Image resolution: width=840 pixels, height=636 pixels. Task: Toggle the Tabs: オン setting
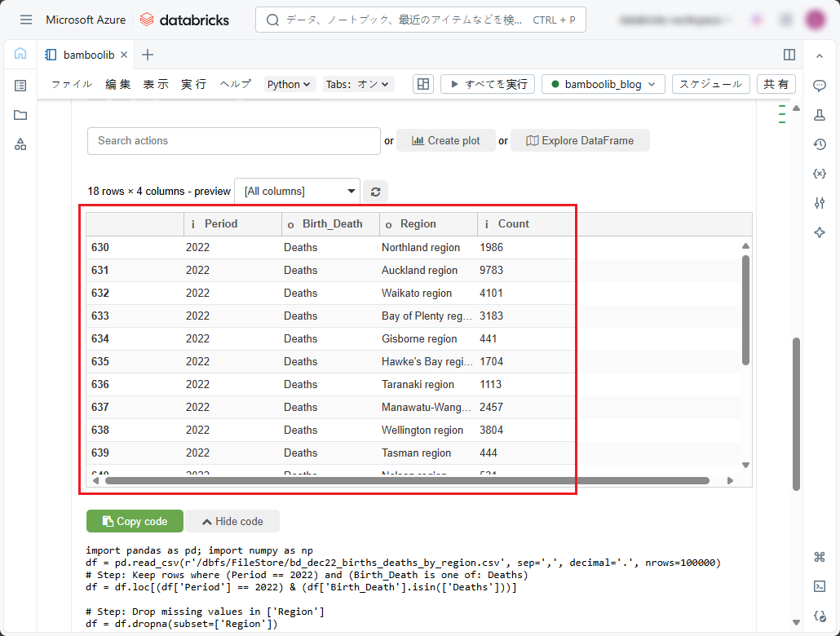[x=359, y=84]
